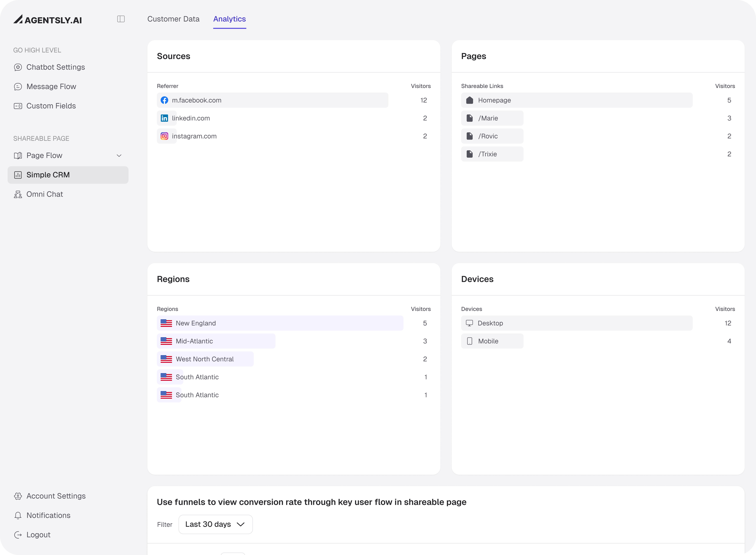Click the Chatbot Settings icon
The image size is (756, 555).
click(18, 67)
